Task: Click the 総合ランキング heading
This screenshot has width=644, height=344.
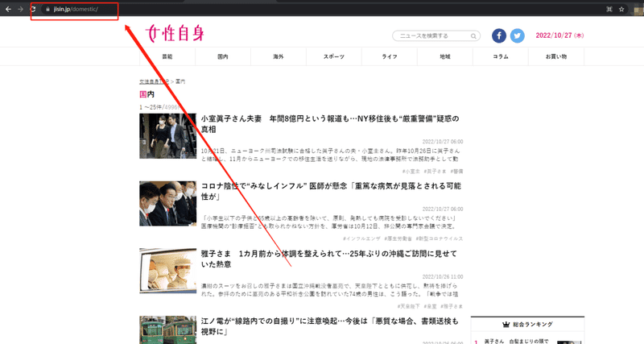Action: click(x=533, y=325)
